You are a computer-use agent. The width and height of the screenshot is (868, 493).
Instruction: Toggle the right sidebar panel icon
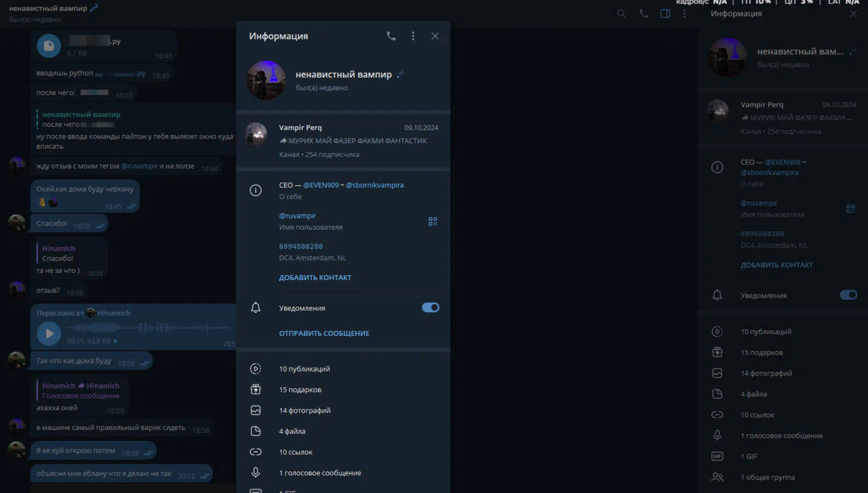tap(665, 14)
